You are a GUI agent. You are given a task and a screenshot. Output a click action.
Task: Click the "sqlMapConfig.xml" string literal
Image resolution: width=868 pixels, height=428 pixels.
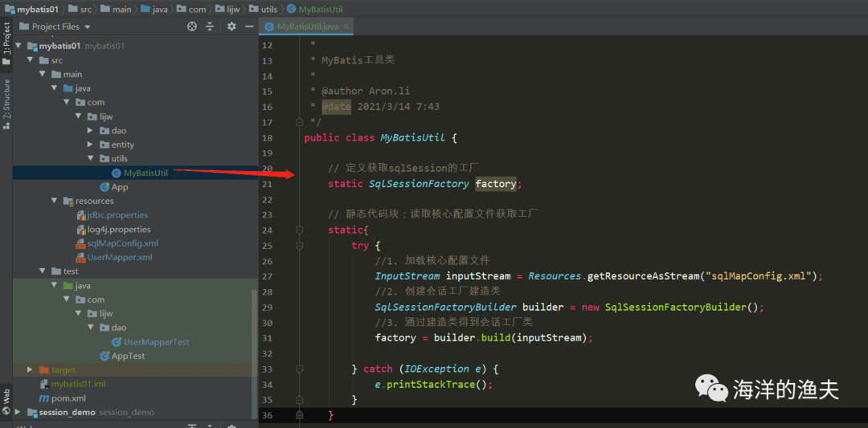(x=758, y=276)
